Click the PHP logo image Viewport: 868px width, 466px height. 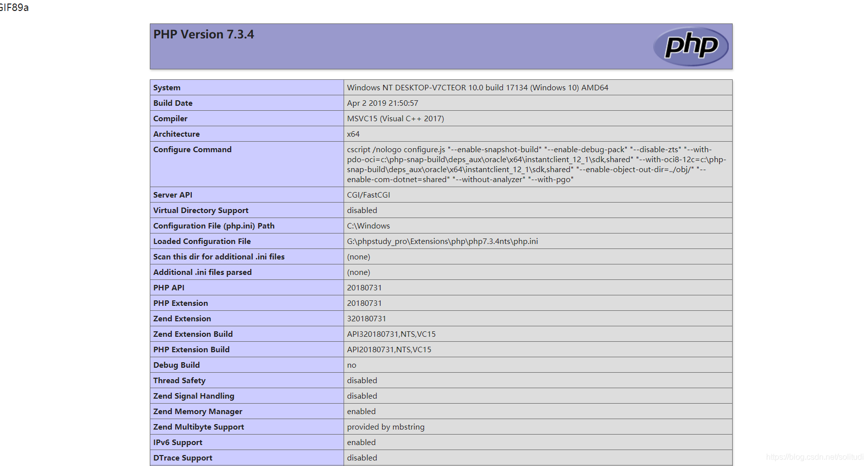tap(691, 46)
